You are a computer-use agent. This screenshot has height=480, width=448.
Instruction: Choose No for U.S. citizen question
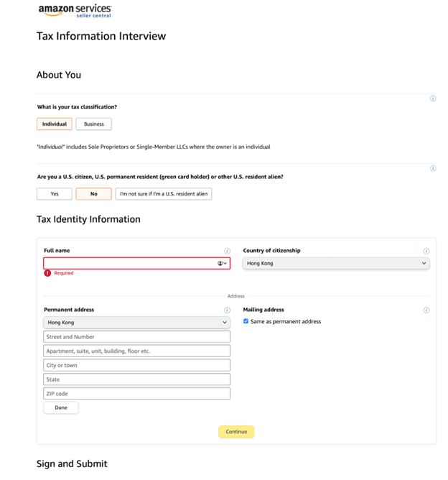(x=93, y=194)
